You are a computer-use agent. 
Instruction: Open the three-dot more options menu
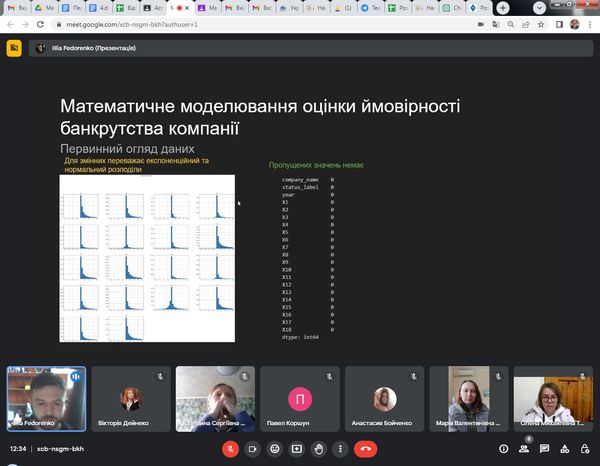pyautogui.click(x=341, y=449)
